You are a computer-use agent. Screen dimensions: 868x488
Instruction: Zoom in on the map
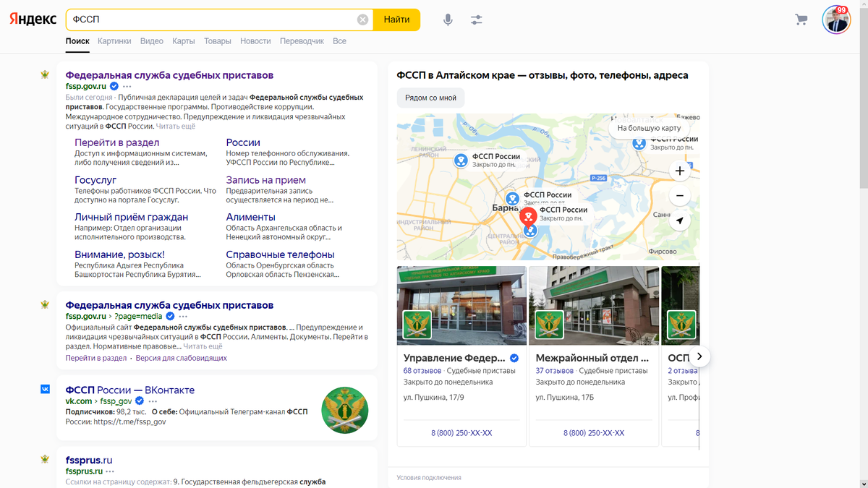(679, 171)
